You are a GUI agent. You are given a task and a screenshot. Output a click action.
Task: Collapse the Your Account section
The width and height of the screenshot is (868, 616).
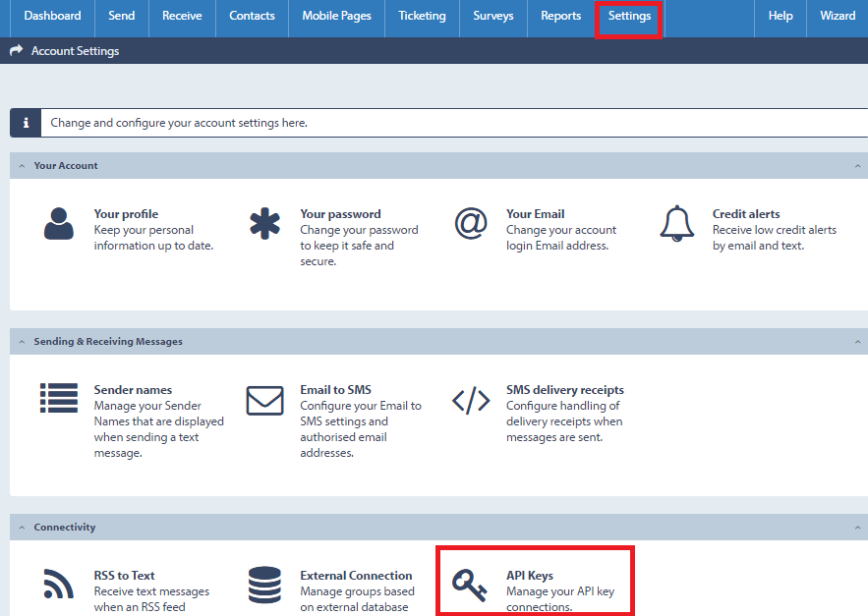click(x=23, y=166)
